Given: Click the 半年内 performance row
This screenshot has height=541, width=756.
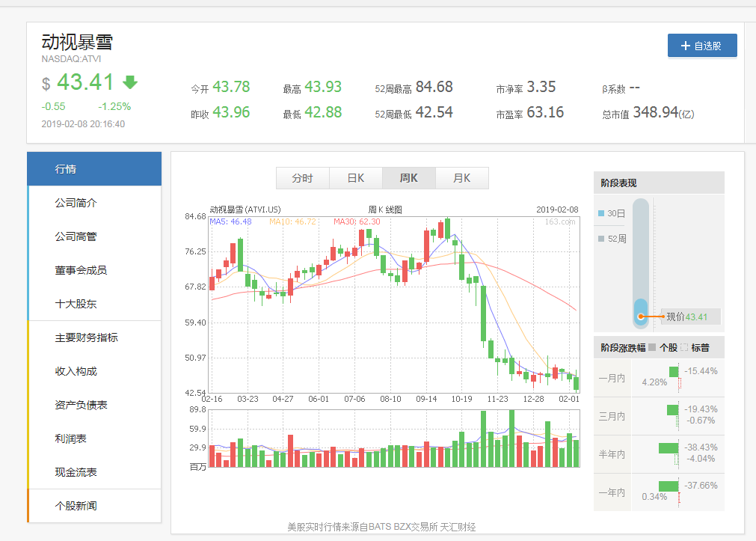Looking at the screenshot, I should tap(659, 454).
